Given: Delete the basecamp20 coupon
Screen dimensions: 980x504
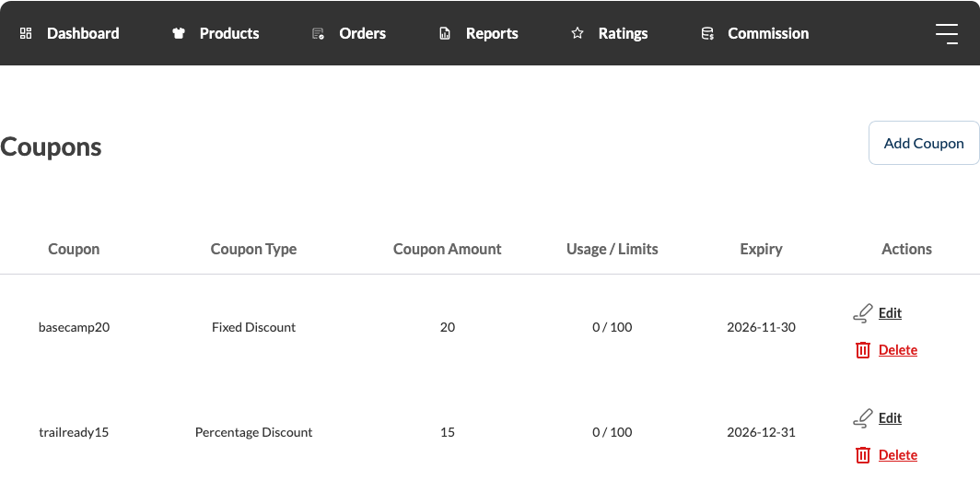Looking at the screenshot, I should point(897,350).
